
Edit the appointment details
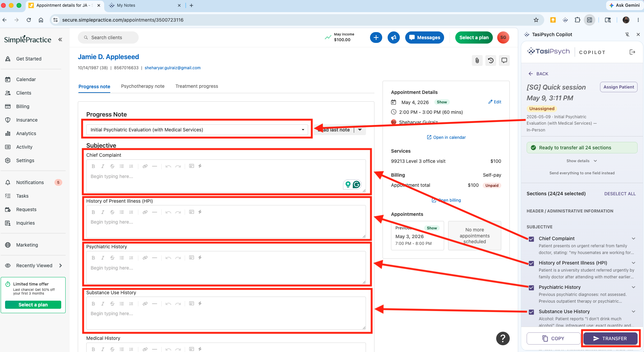[x=495, y=102]
